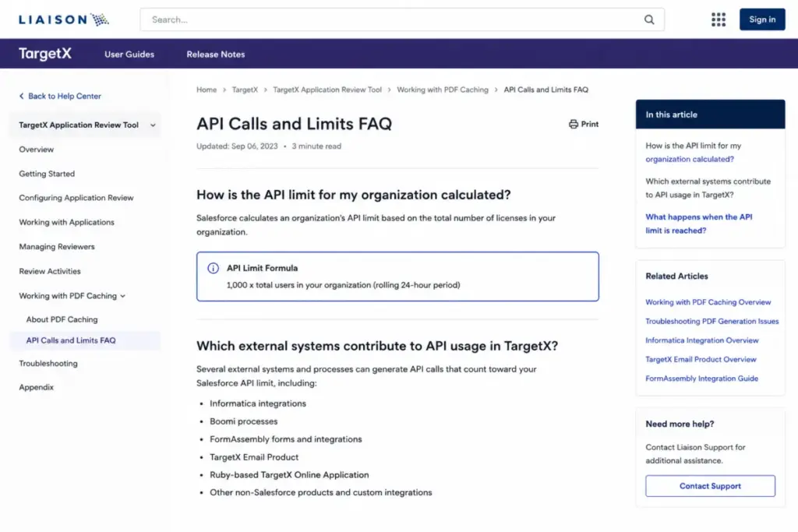The image size is (798, 532).
Task: Open Working with Applications in sidebar
Action: click(67, 222)
